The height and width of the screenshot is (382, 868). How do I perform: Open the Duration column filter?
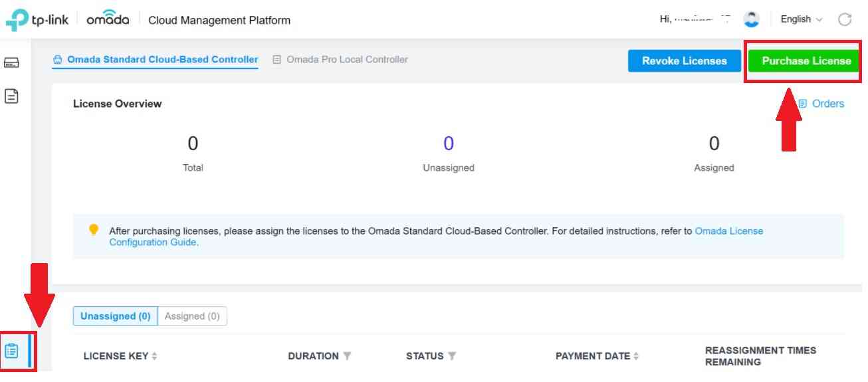point(347,356)
